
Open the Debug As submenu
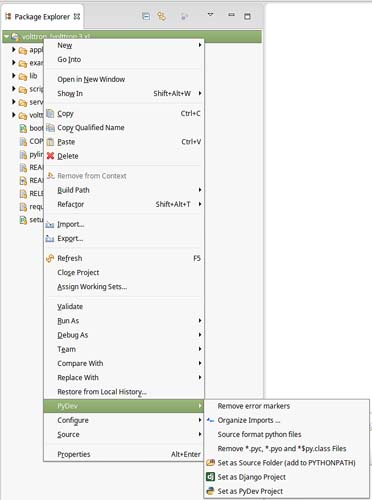tap(124, 335)
